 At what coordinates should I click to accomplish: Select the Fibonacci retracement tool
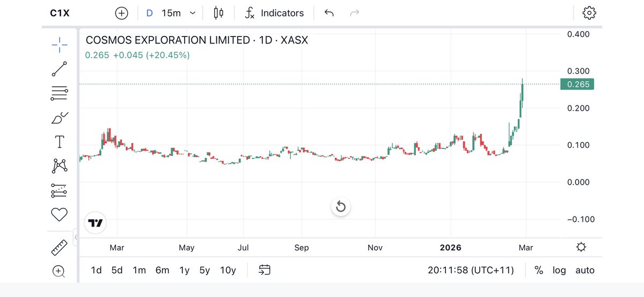59,93
